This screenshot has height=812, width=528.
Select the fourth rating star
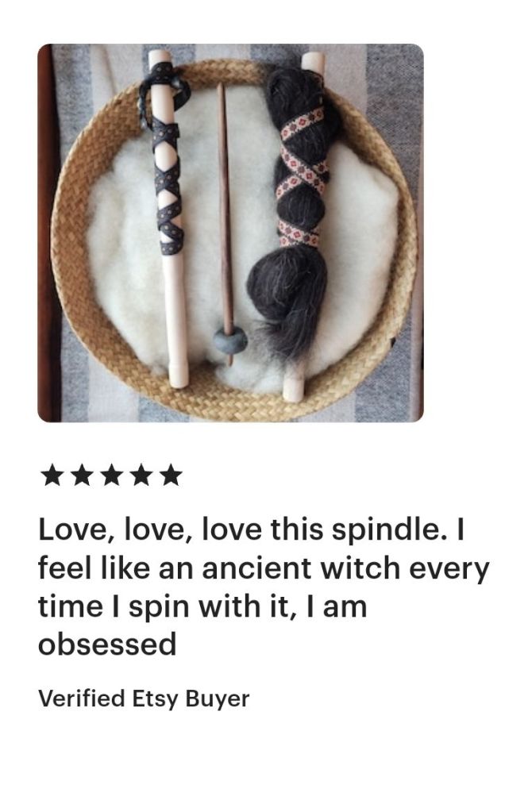point(141,475)
